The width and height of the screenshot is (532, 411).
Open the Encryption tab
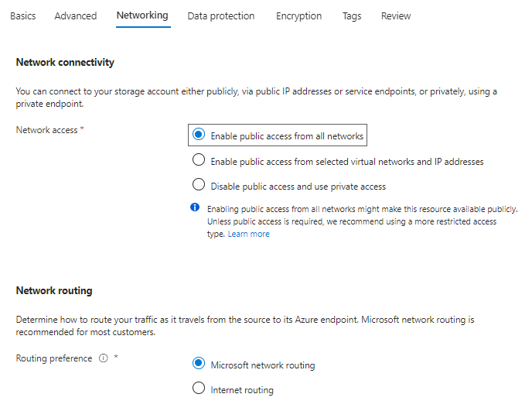[298, 16]
